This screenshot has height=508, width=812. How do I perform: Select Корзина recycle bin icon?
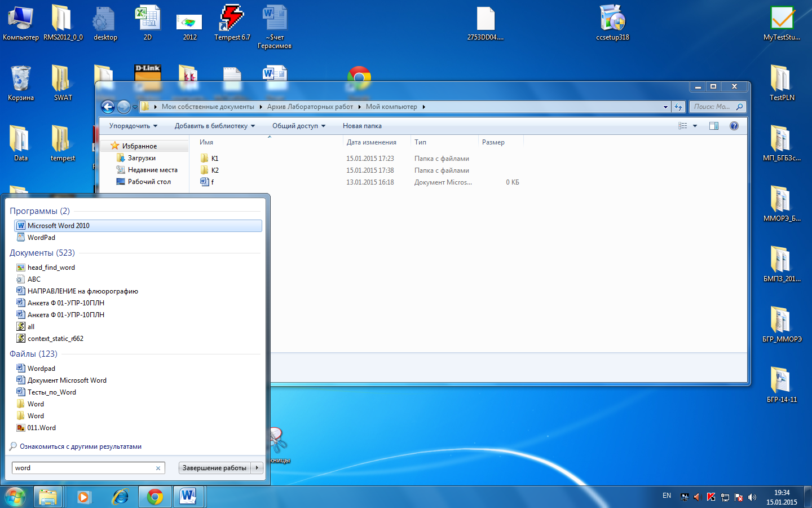click(21, 84)
